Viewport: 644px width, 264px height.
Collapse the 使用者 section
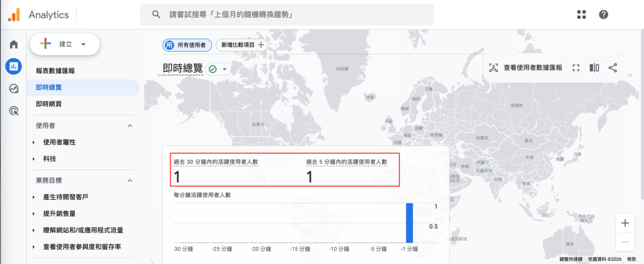coord(130,125)
